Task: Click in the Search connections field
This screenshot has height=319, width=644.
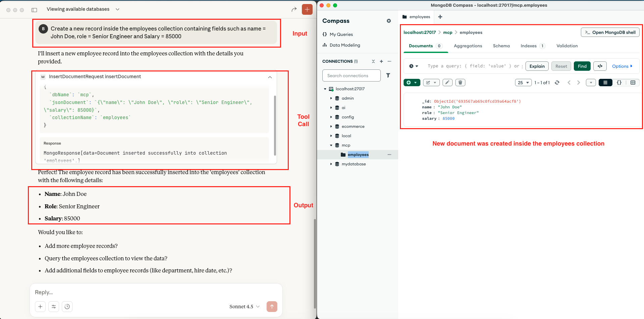Action: coord(351,75)
